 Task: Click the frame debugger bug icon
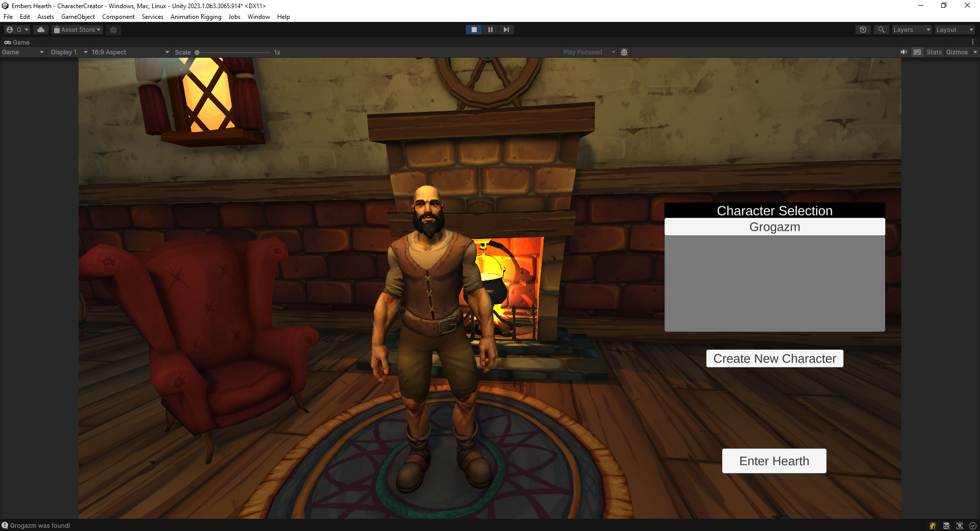point(624,52)
